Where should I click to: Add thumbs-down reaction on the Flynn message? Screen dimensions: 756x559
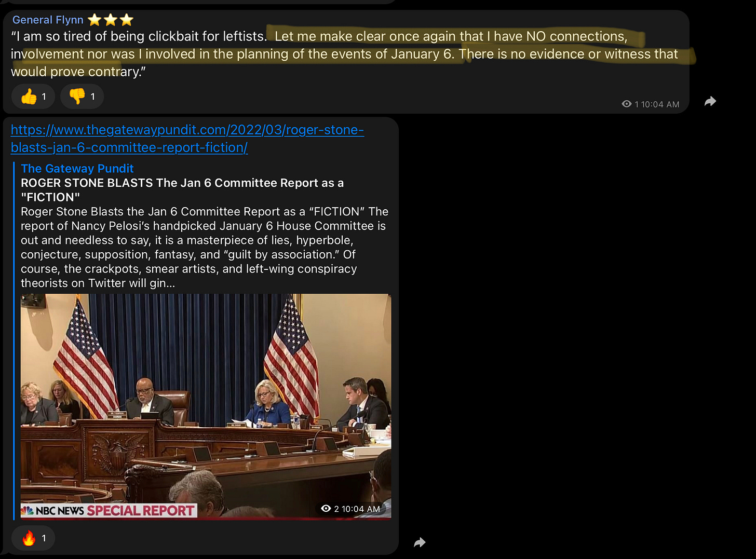82,97
